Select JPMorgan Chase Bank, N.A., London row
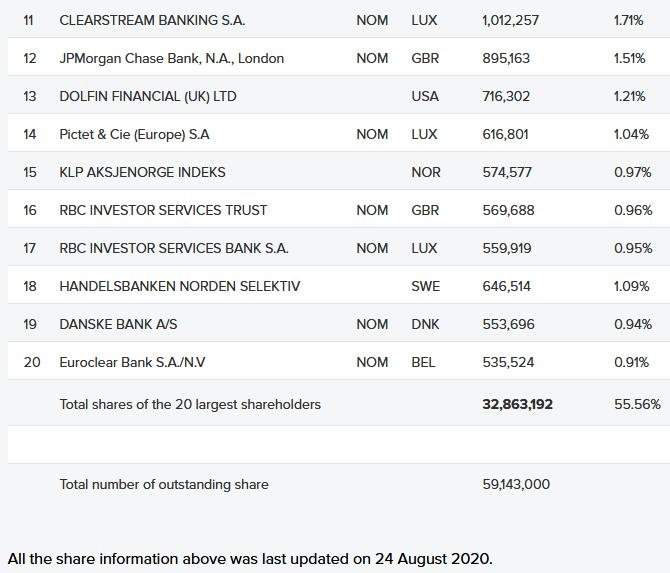 tap(172, 58)
